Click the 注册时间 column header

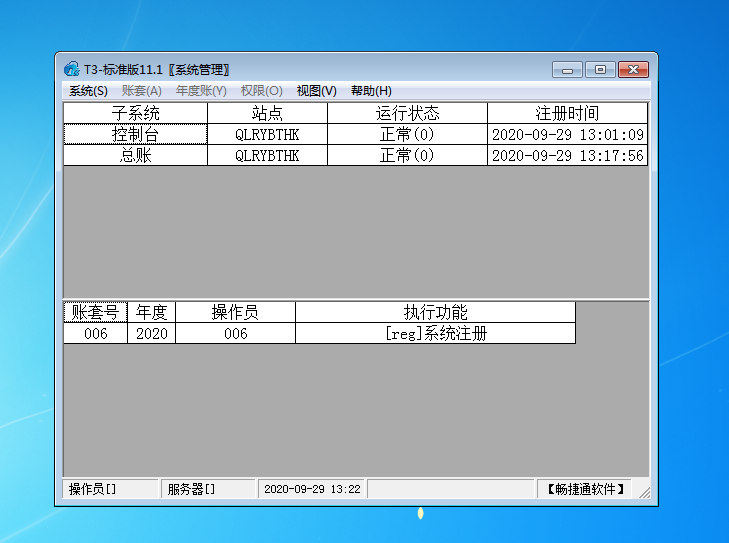coord(567,113)
